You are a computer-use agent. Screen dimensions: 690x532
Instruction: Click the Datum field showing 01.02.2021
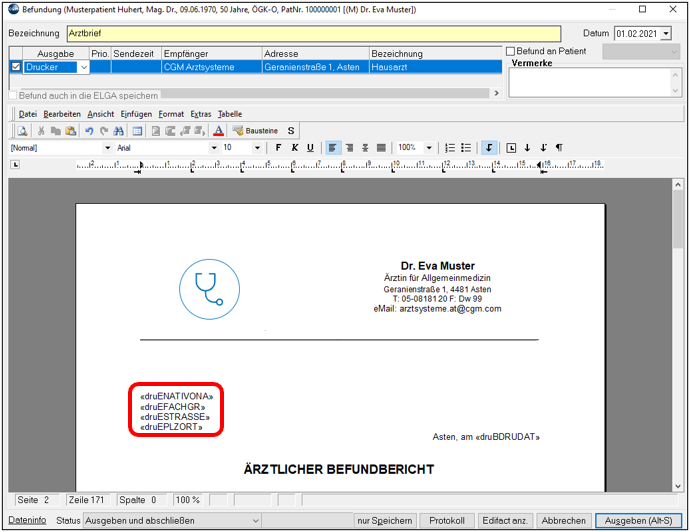pyautogui.click(x=638, y=33)
